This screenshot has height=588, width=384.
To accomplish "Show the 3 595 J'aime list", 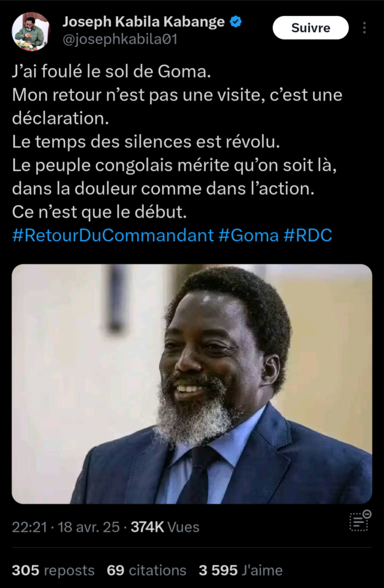I will click(x=241, y=570).
